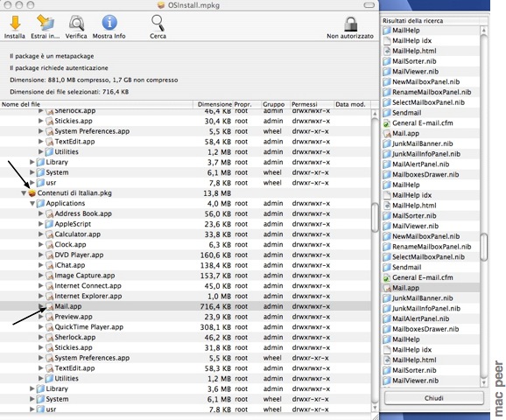Click the Non autorizzato padlock icon
Screen dimensions: 506x420
point(350,24)
